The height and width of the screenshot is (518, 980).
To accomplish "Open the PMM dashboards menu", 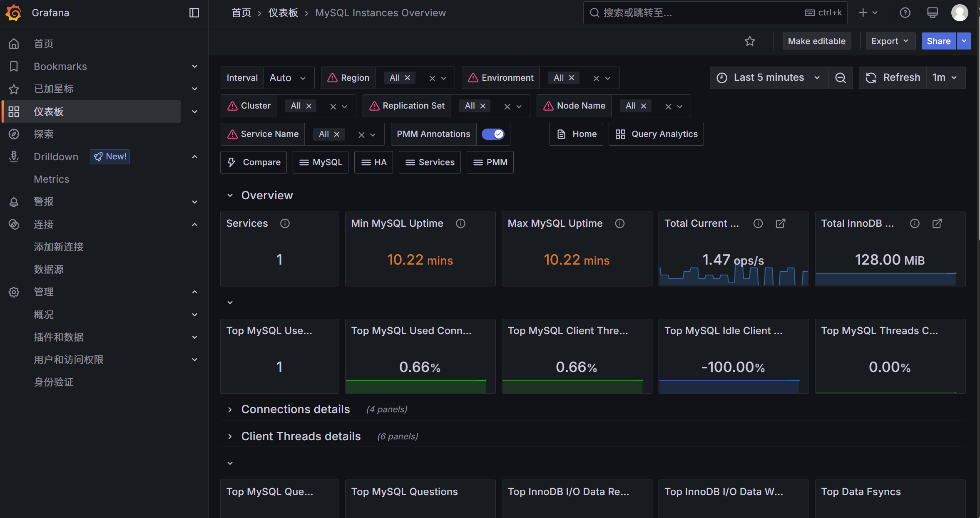I will click(490, 162).
